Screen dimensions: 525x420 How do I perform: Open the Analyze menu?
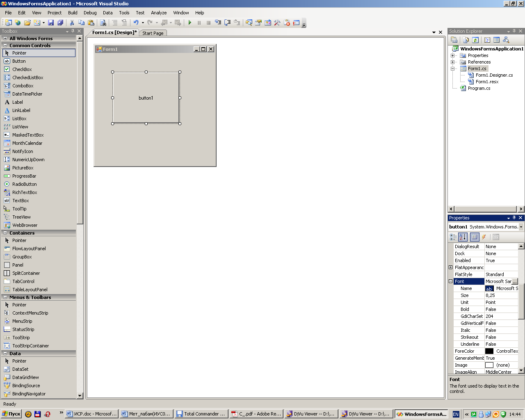pos(159,13)
